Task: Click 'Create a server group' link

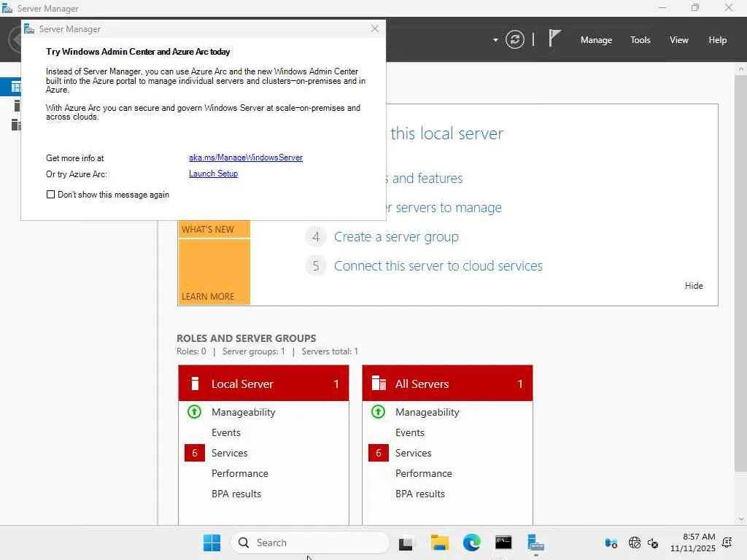Action: click(x=396, y=237)
